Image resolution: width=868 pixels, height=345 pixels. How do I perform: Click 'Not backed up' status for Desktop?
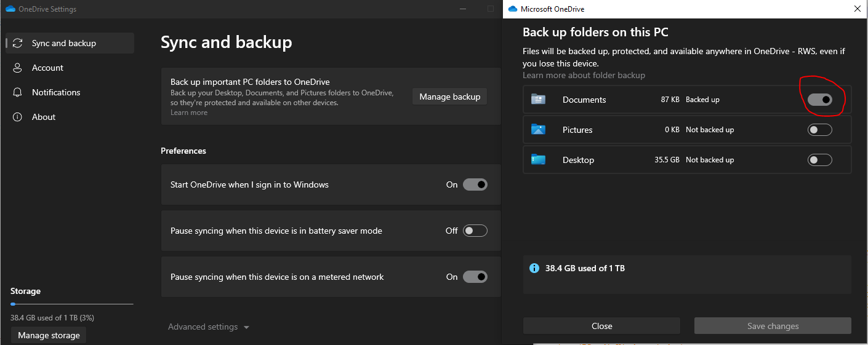coord(710,160)
